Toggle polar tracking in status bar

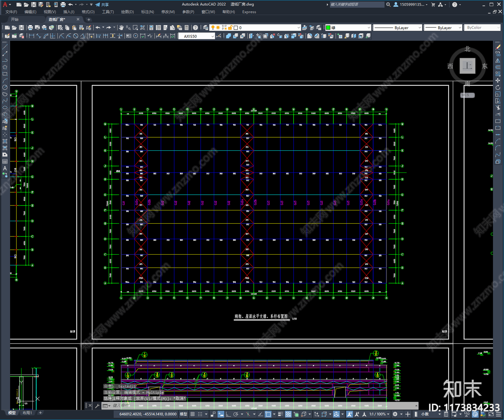[235, 414]
